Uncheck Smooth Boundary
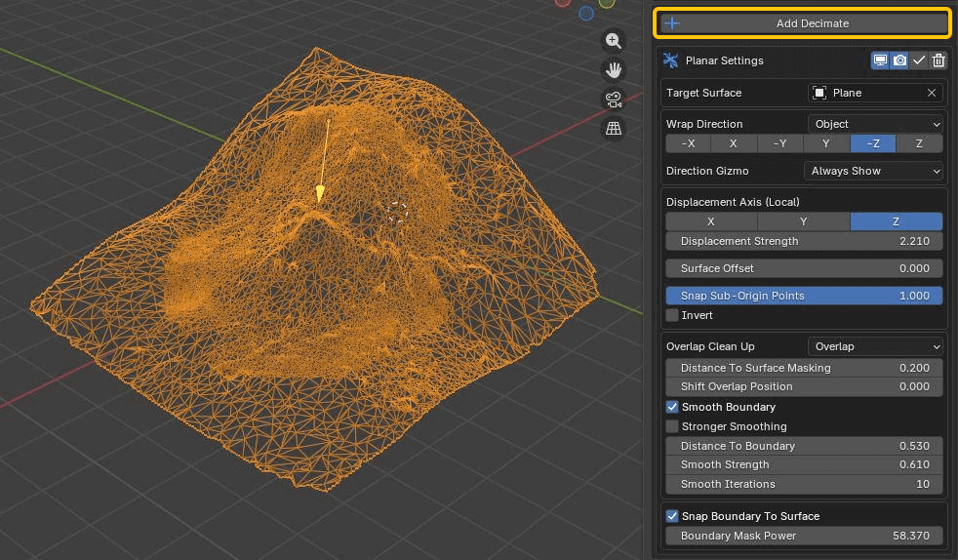 (x=672, y=407)
